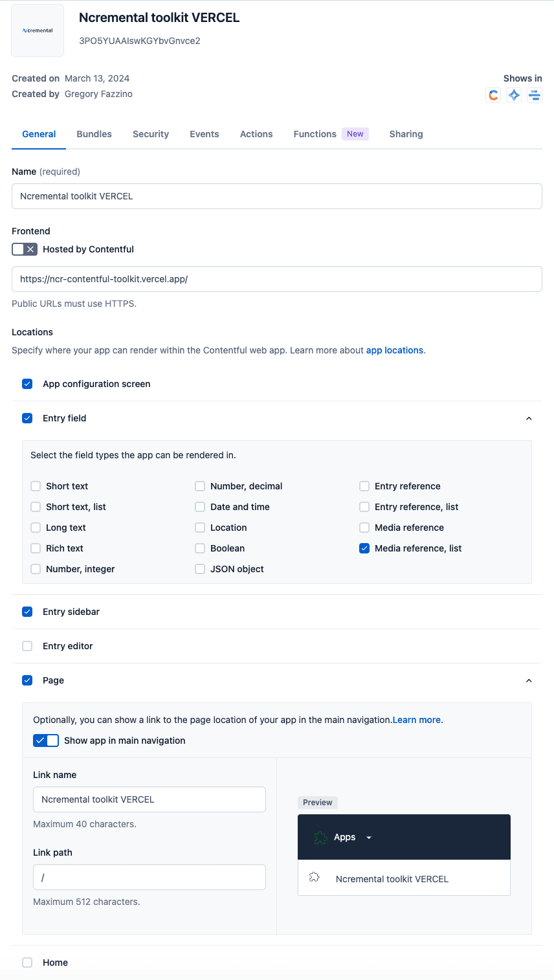Click the Link name text field
Screen dimensions: 554x980
[x=150, y=799]
